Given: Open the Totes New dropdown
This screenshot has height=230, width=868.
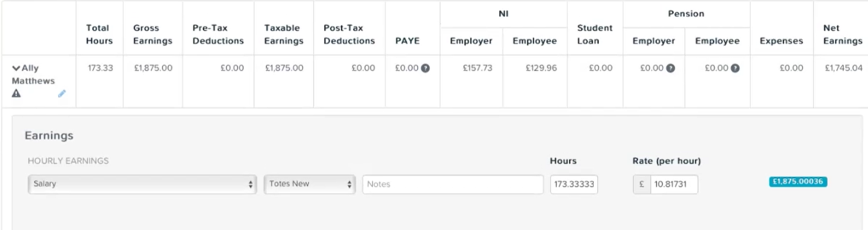Looking at the screenshot, I should [310, 184].
